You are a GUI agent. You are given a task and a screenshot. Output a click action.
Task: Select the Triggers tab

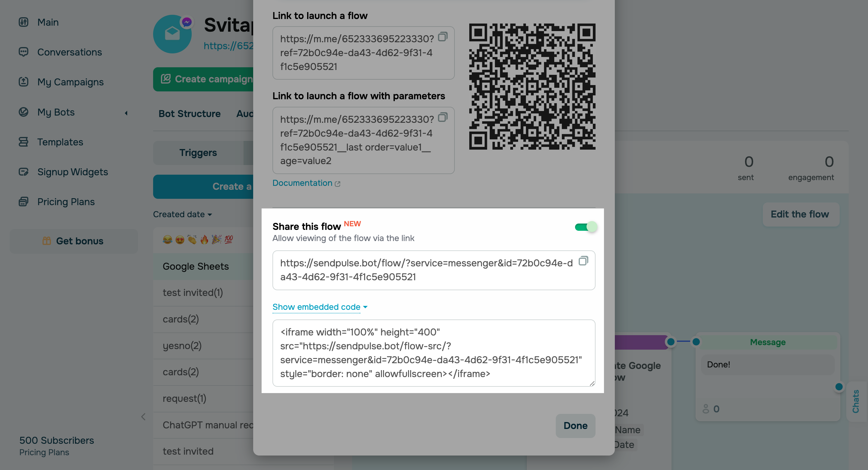point(198,152)
